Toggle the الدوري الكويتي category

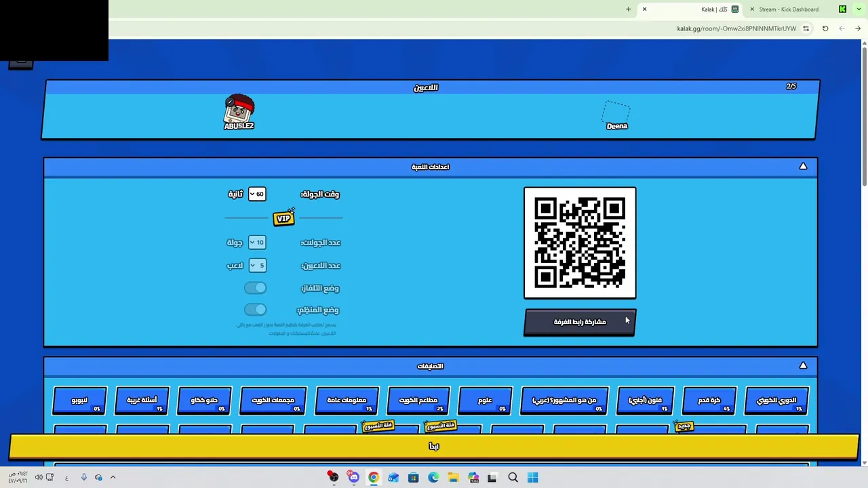776,401
